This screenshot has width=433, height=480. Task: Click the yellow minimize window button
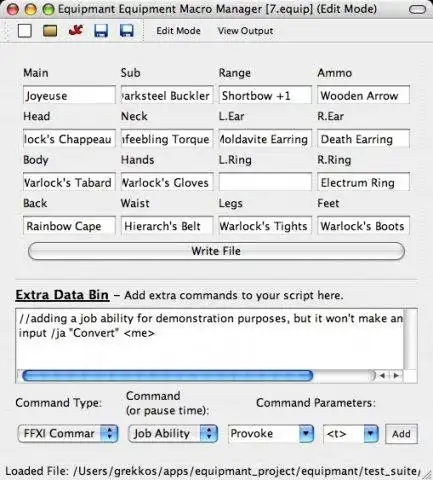[x=31, y=10]
